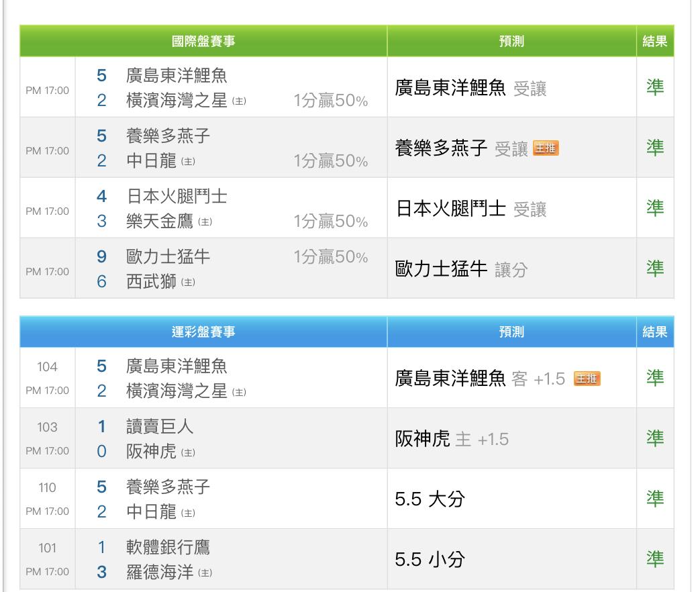Select 軟體銀行鷹 team name
The image size is (700, 592).
point(168,547)
